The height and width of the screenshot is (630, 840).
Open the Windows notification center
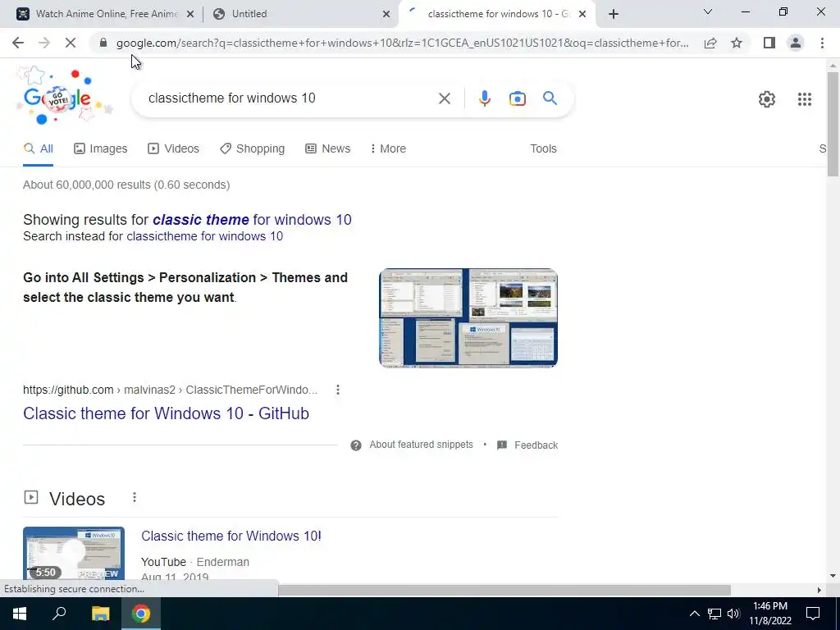coord(813,614)
